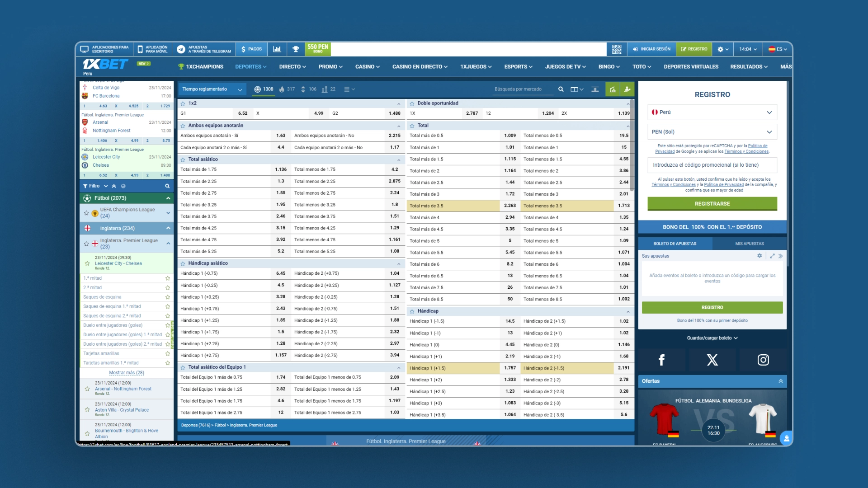Click INICIAR SESIÓN

[651, 49]
